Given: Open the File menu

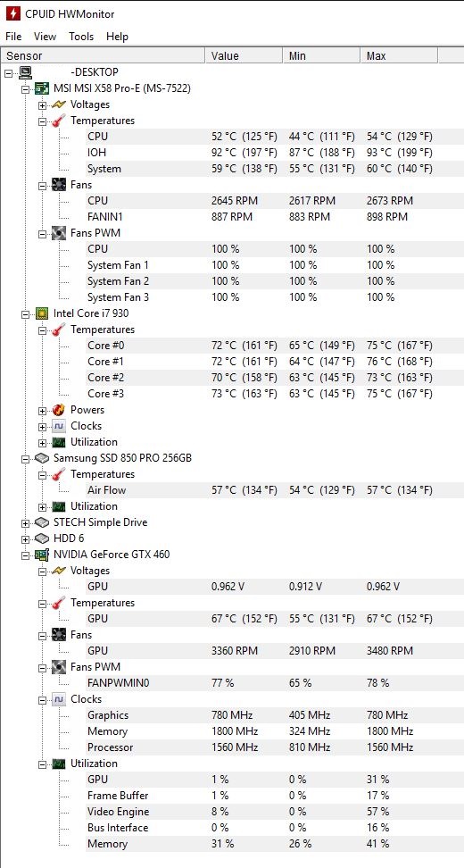Looking at the screenshot, I should pyautogui.click(x=13, y=37).
